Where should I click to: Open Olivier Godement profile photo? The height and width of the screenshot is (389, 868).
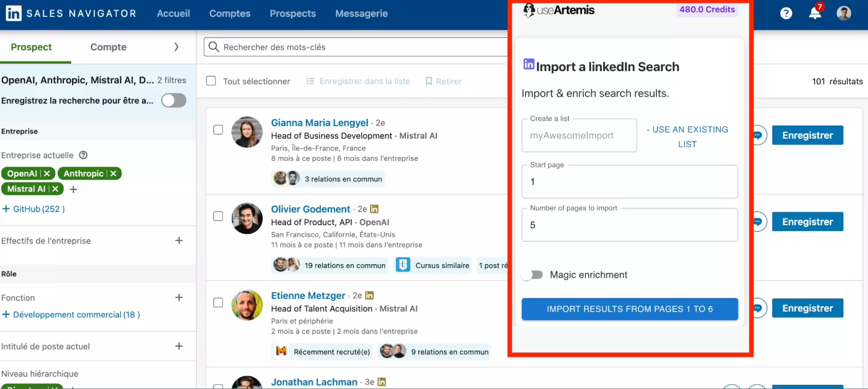247,218
